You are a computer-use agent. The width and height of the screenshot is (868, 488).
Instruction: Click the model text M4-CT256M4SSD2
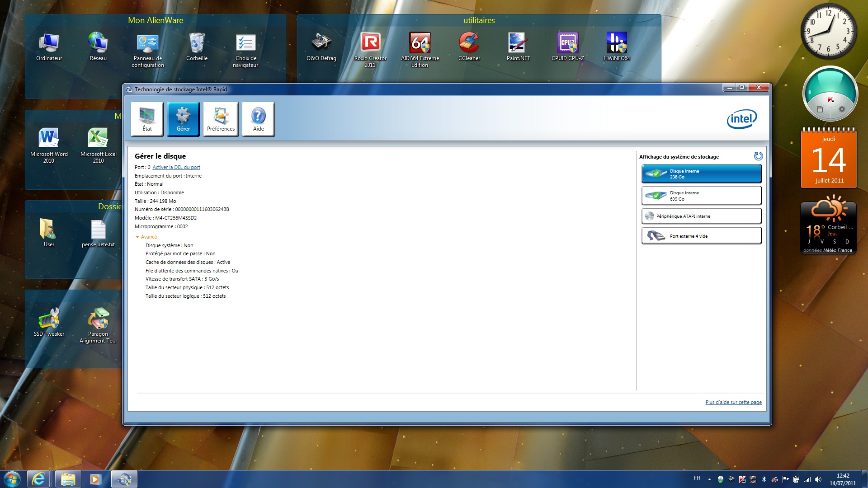pos(176,218)
